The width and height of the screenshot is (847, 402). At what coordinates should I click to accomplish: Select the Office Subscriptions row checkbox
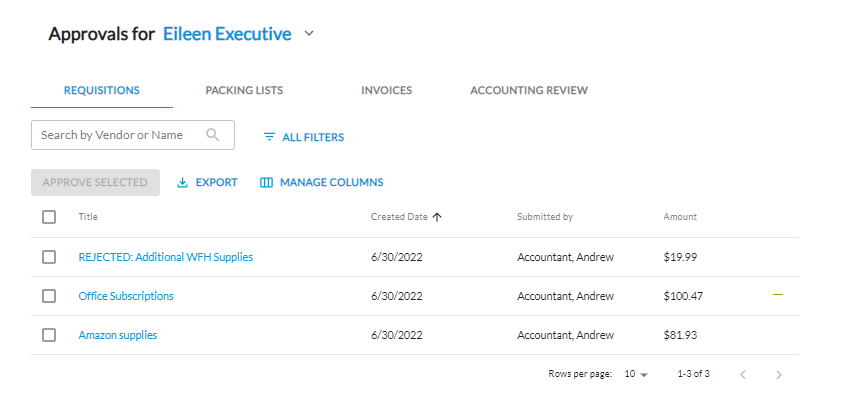(x=49, y=296)
